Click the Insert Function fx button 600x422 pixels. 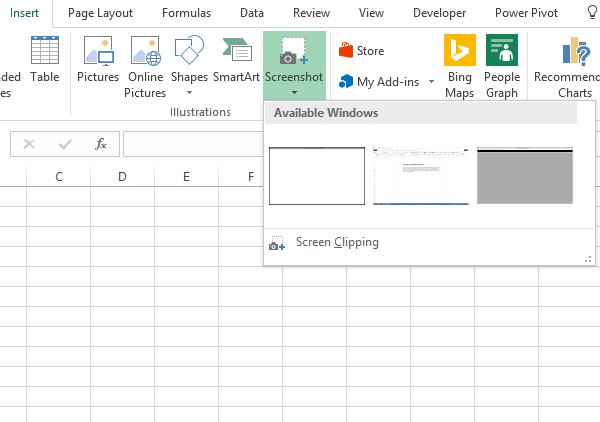click(x=101, y=144)
